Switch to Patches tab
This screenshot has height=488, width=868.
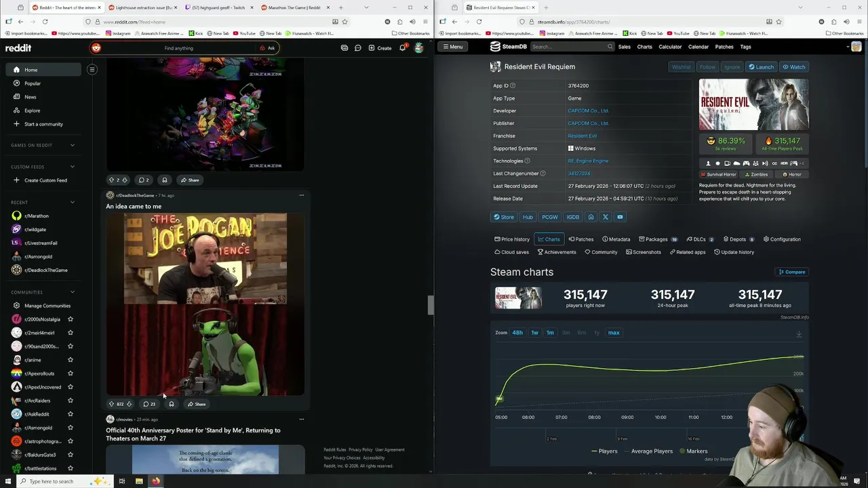[581, 239]
